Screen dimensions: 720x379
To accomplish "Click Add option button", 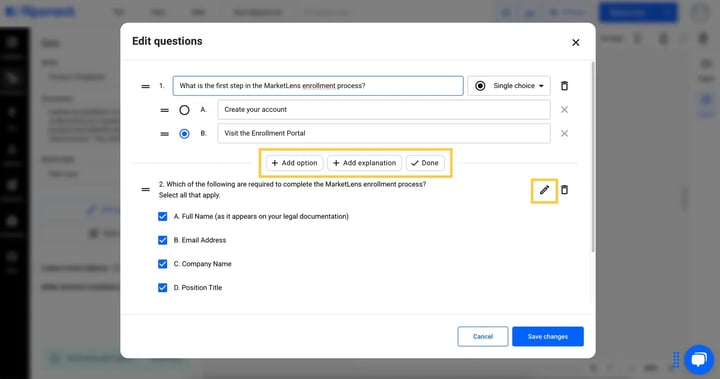I will point(294,163).
